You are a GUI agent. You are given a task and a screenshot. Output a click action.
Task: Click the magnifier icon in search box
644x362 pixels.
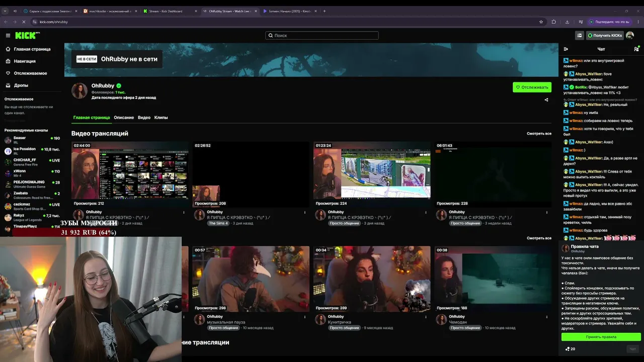[271, 36]
